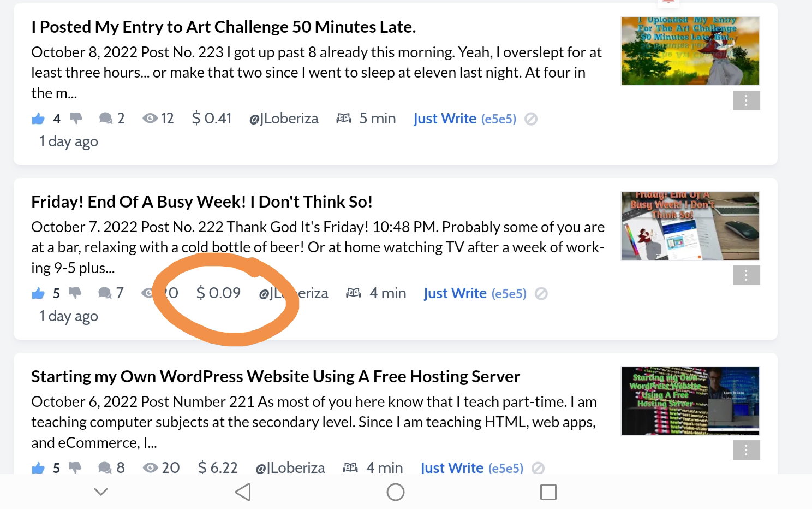Like the WordPress Website post
812x509 pixels.
[38, 468]
